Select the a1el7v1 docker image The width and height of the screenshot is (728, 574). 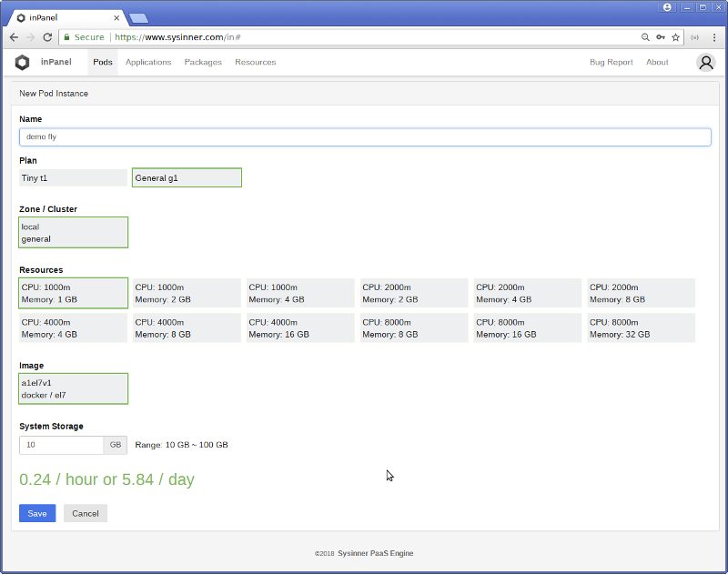coord(73,388)
